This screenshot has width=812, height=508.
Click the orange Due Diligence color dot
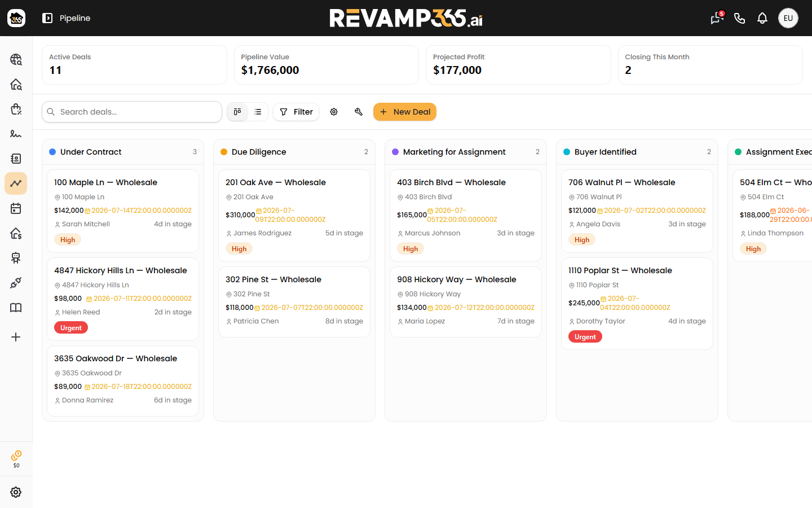tap(224, 152)
